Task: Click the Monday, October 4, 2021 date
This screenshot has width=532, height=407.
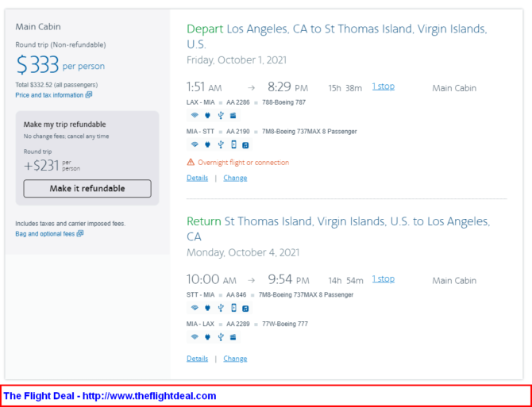Action: [x=243, y=253]
